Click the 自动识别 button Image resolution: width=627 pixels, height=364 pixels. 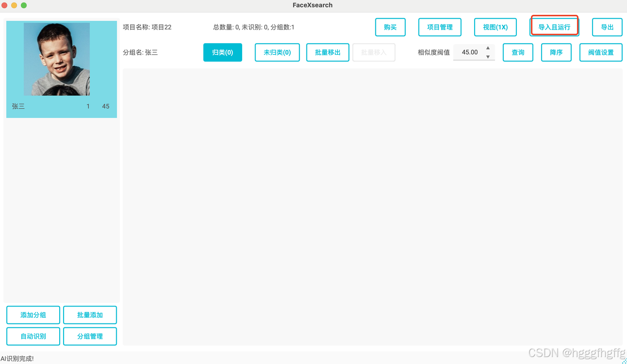[x=33, y=336]
